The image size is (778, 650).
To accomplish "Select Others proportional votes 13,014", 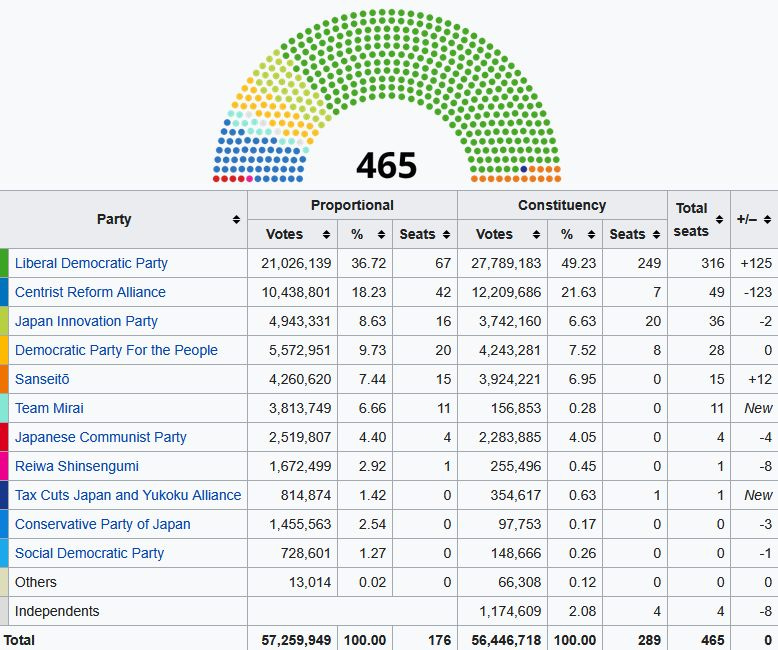I will pyautogui.click(x=310, y=582).
